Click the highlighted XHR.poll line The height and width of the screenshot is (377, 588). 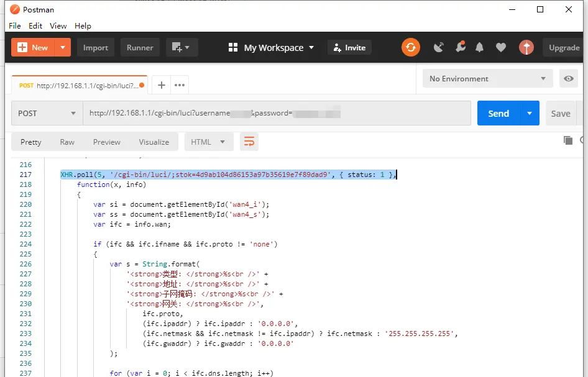(228, 175)
